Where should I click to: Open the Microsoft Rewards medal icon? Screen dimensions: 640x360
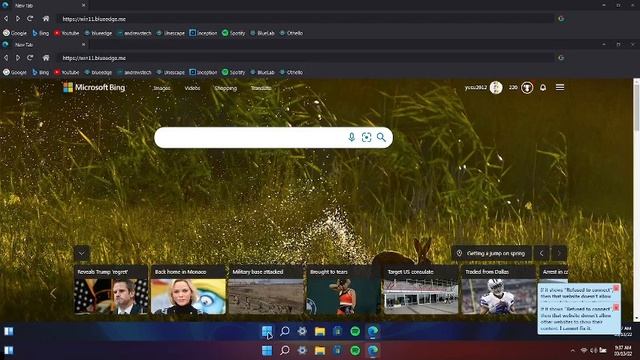point(527,87)
